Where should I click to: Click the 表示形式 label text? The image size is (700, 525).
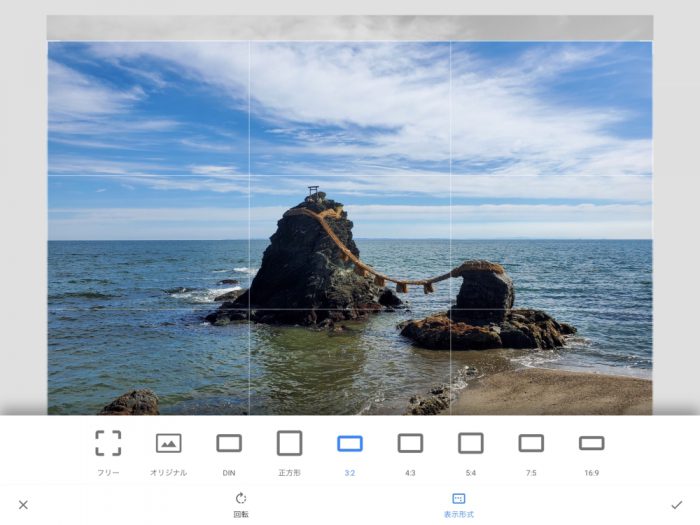pyautogui.click(x=458, y=514)
